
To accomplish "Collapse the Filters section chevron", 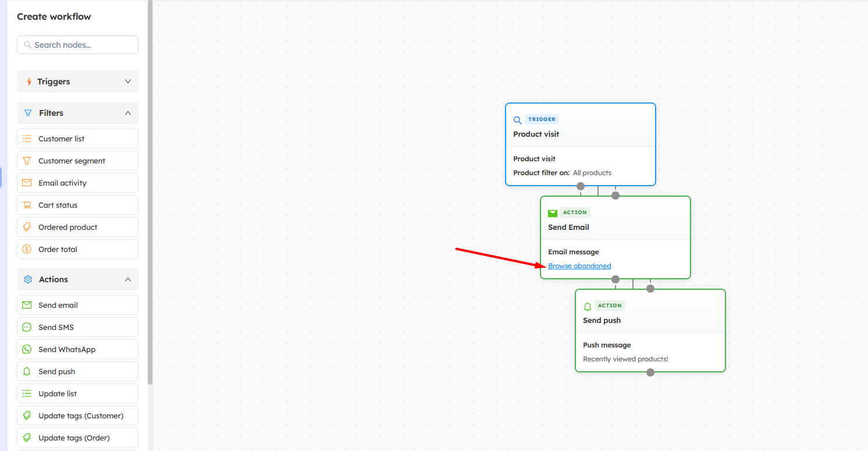I will (x=128, y=113).
